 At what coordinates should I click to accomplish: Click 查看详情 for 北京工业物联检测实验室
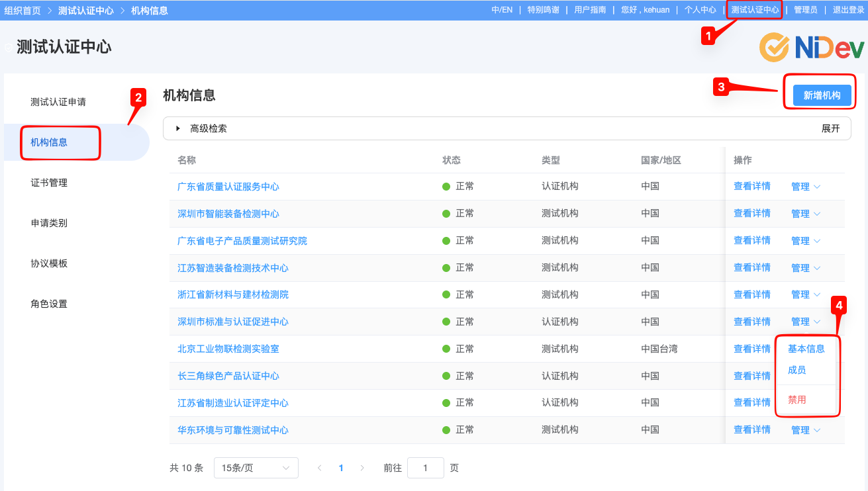click(x=752, y=349)
